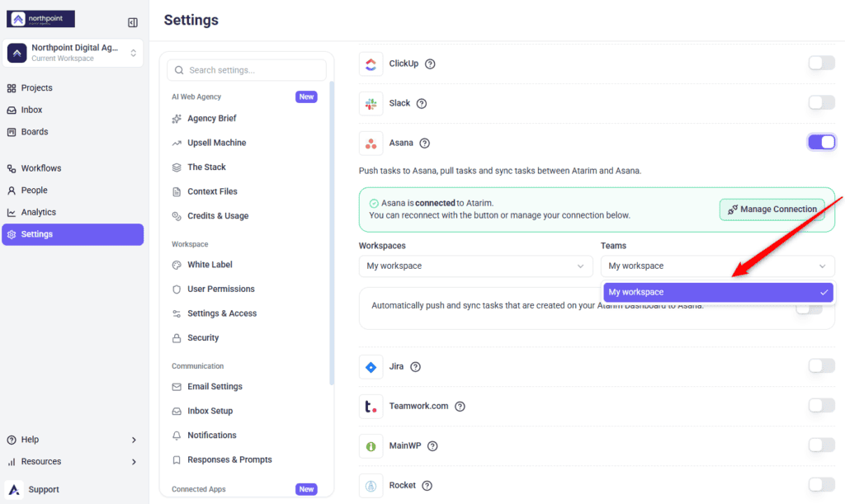Open the Workspaces dropdown
The image size is (845, 504).
tap(476, 266)
